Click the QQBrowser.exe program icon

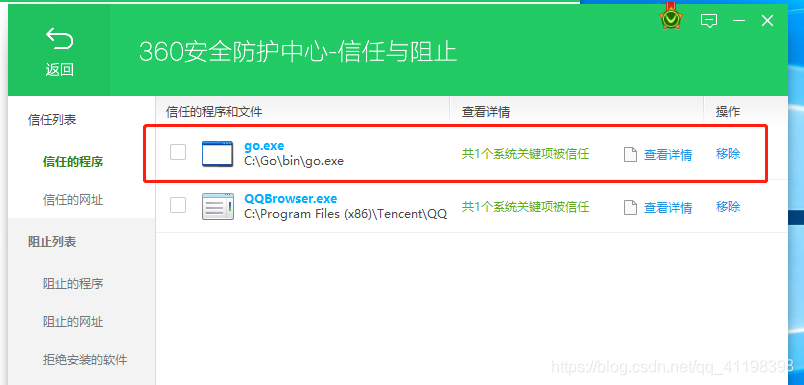[217, 207]
